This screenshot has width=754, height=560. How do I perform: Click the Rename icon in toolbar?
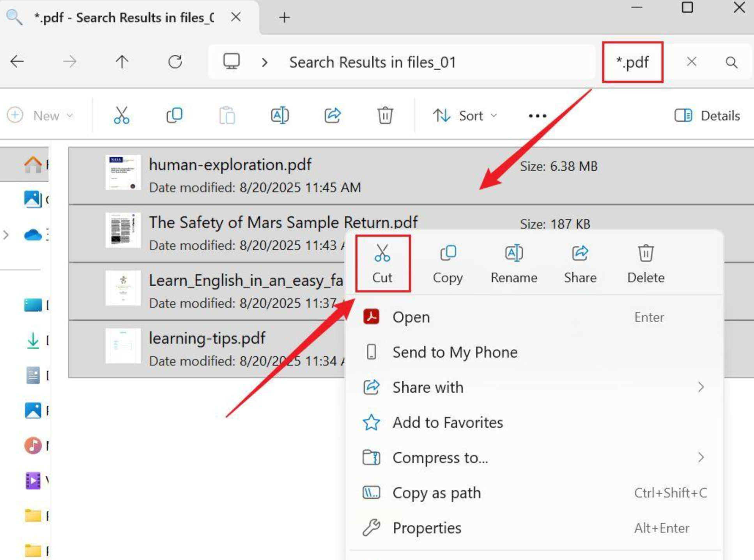coord(280,115)
